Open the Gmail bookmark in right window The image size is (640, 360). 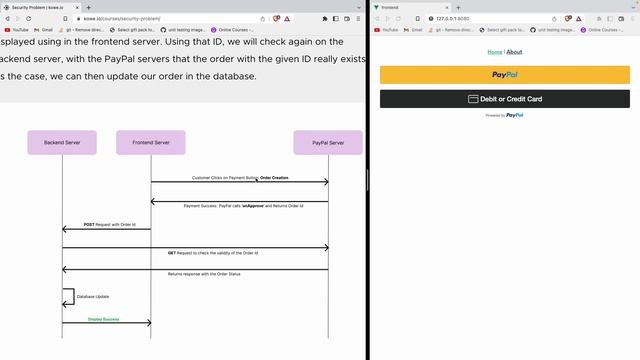pos(413,30)
